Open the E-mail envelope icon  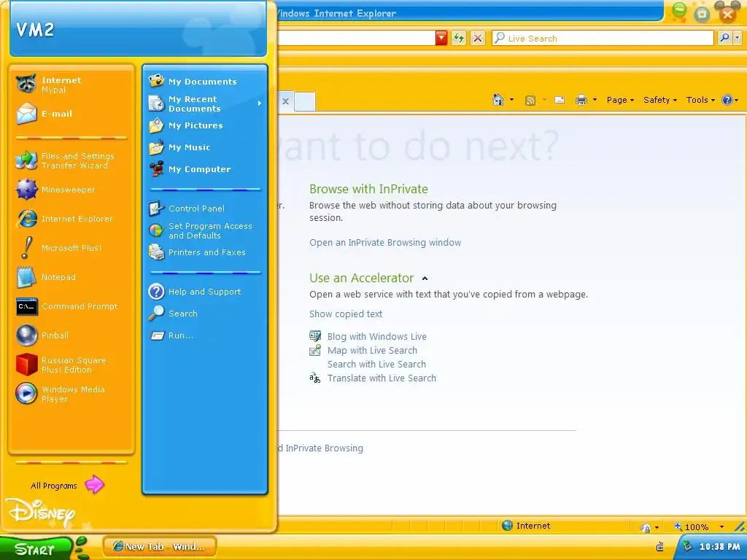(x=26, y=114)
